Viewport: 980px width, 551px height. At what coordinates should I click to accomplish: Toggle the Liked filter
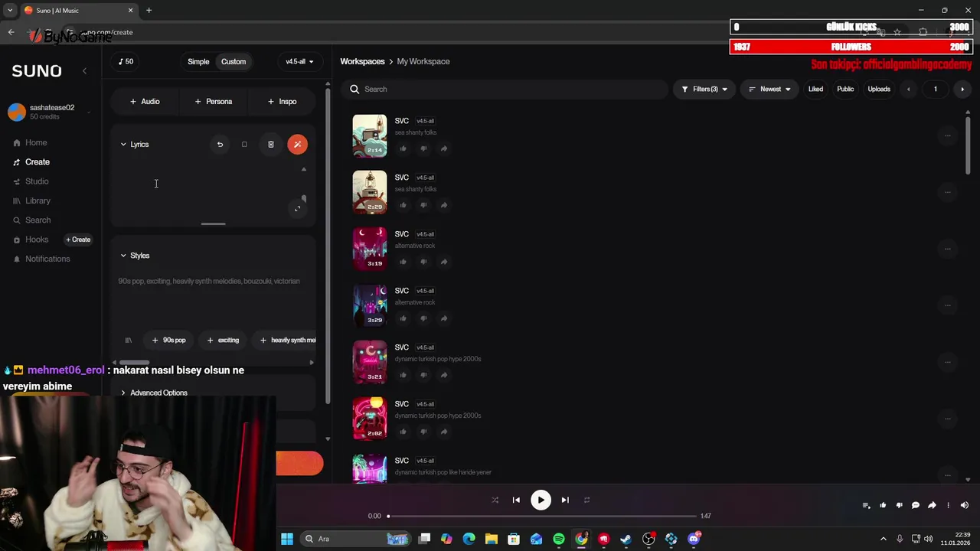pyautogui.click(x=815, y=89)
